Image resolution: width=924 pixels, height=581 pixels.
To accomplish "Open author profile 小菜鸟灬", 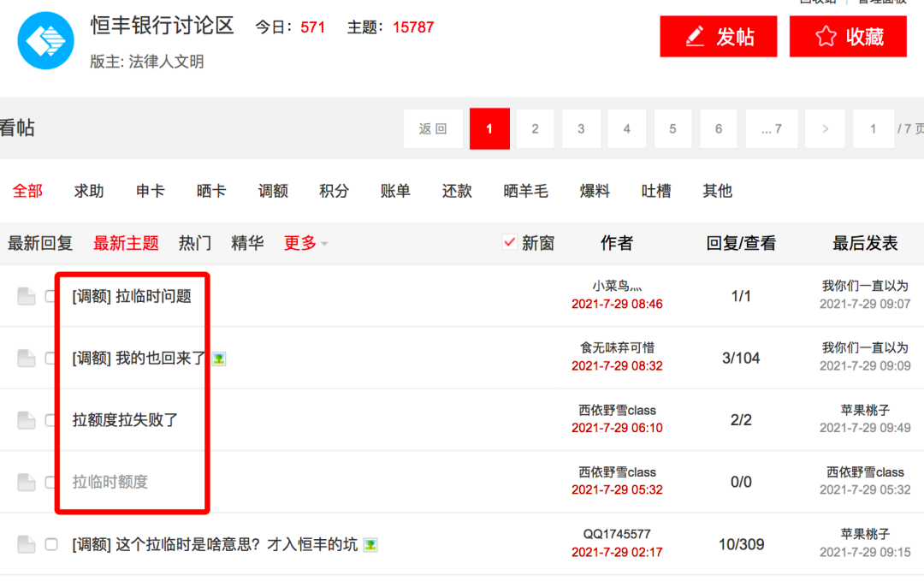I will pyautogui.click(x=617, y=287).
